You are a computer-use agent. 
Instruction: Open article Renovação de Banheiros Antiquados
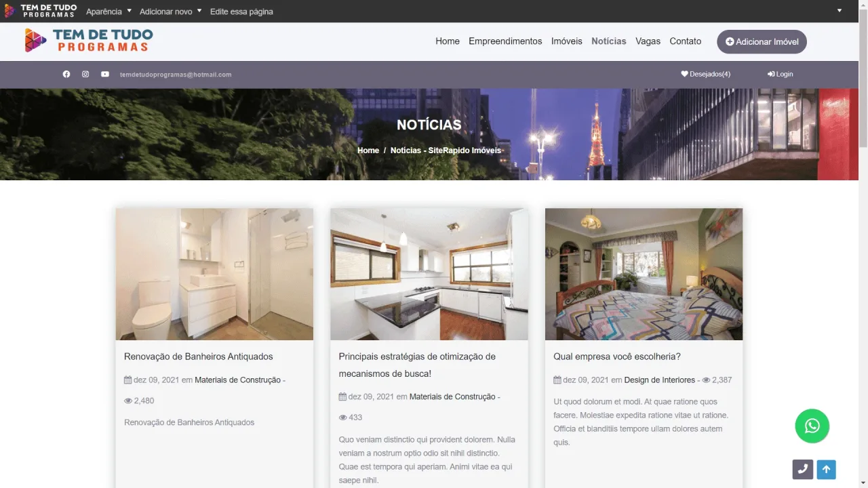coord(199,357)
